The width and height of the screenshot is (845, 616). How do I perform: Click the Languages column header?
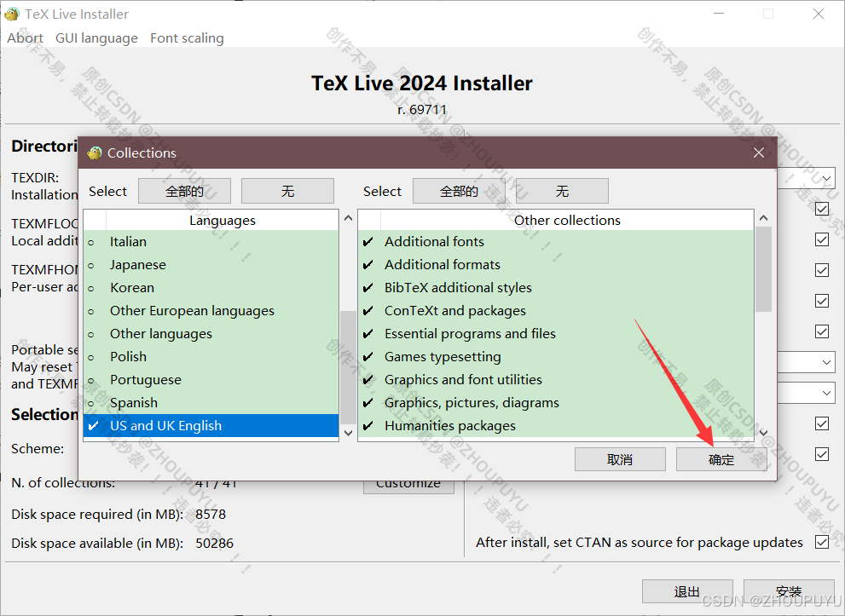pos(223,220)
